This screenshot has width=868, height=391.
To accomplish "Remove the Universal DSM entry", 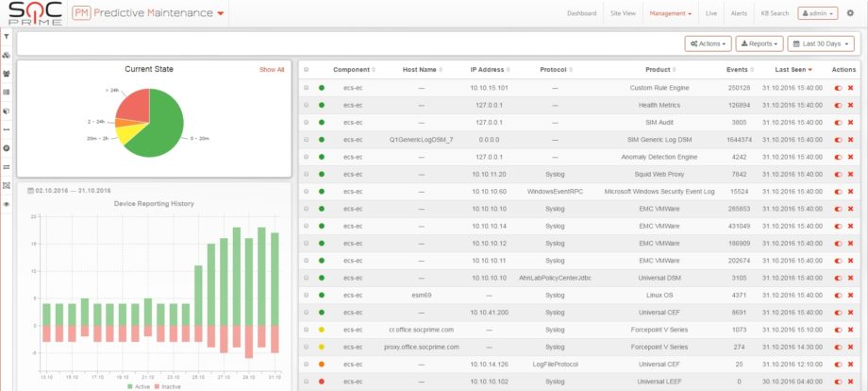I will (850, 278).
